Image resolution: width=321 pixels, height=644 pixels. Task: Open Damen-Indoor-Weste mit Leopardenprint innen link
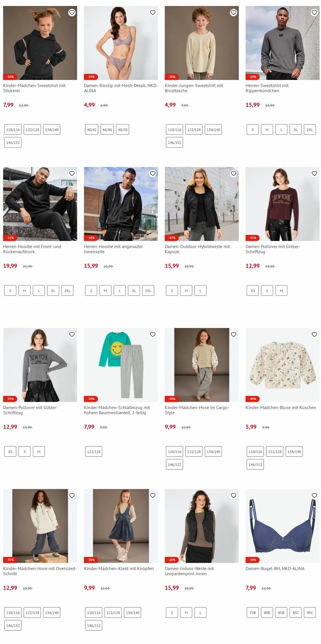(x=189, y=571)
